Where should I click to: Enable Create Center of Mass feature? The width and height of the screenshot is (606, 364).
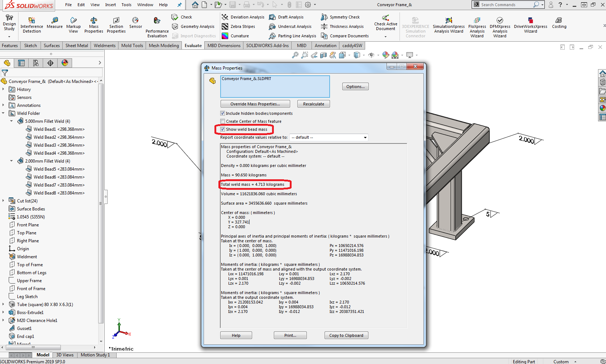223,121
